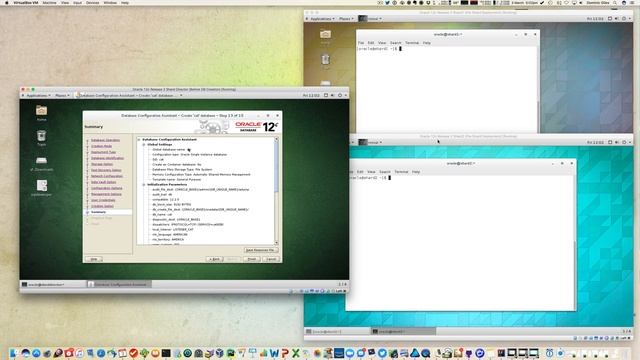Select 'Template name: General Purpose' row
Image resolution: width=640 pixels, height=360 pixels.
click(176, 180)
